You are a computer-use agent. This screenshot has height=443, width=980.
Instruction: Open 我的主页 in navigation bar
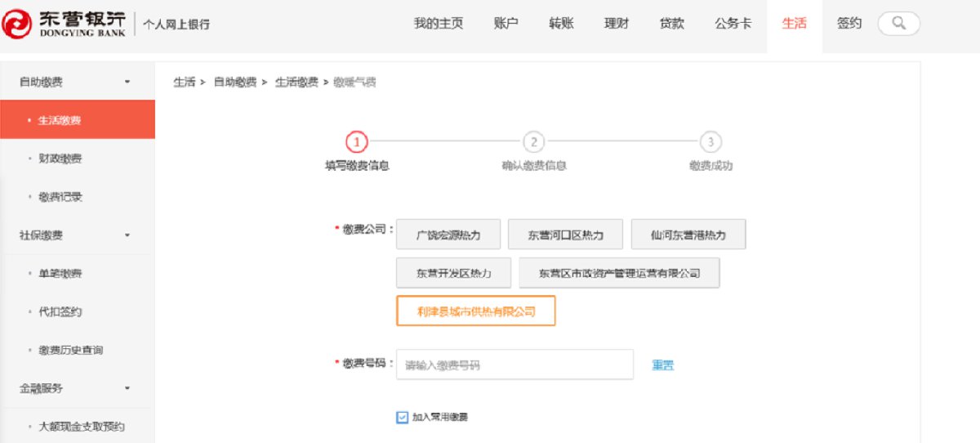(439, 24)
